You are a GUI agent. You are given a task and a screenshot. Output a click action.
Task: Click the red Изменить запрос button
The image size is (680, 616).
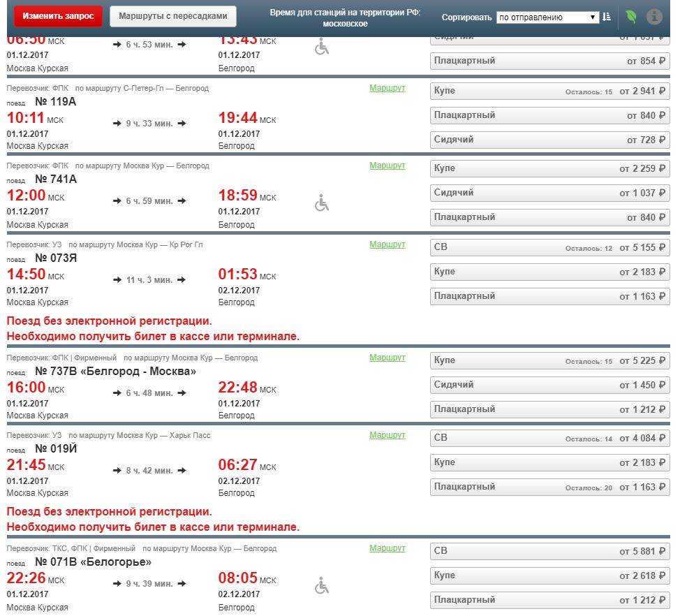58,16
